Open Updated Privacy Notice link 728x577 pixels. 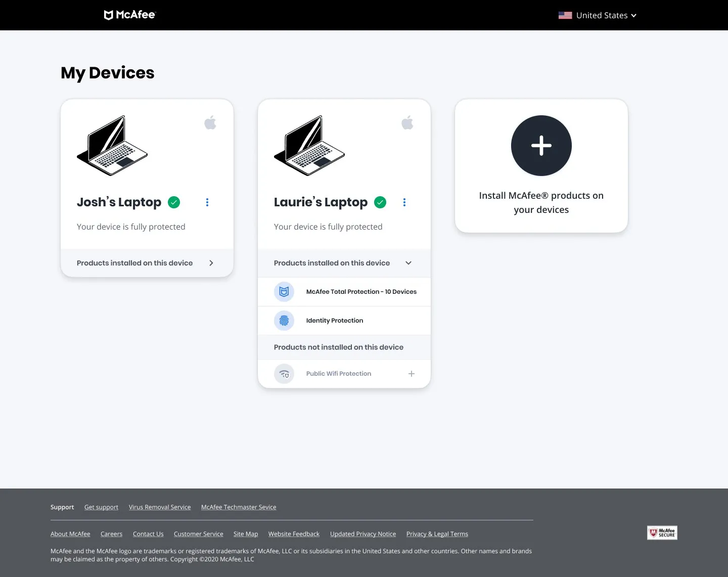pyautogui.click(x=363, y=534)
